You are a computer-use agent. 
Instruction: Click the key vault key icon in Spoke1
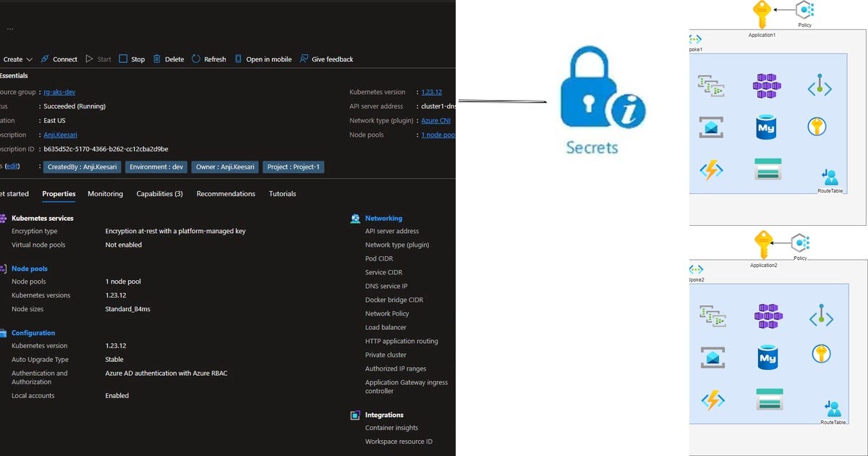click(817, 126)
